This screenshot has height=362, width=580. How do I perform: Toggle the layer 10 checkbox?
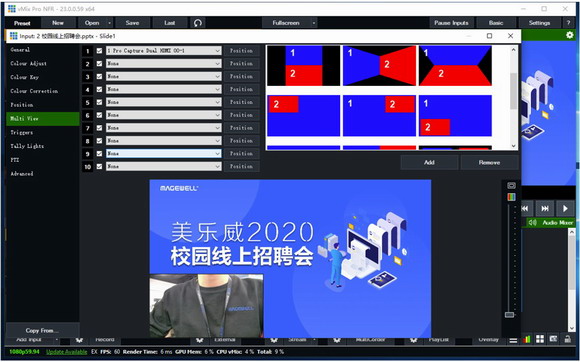99,166
